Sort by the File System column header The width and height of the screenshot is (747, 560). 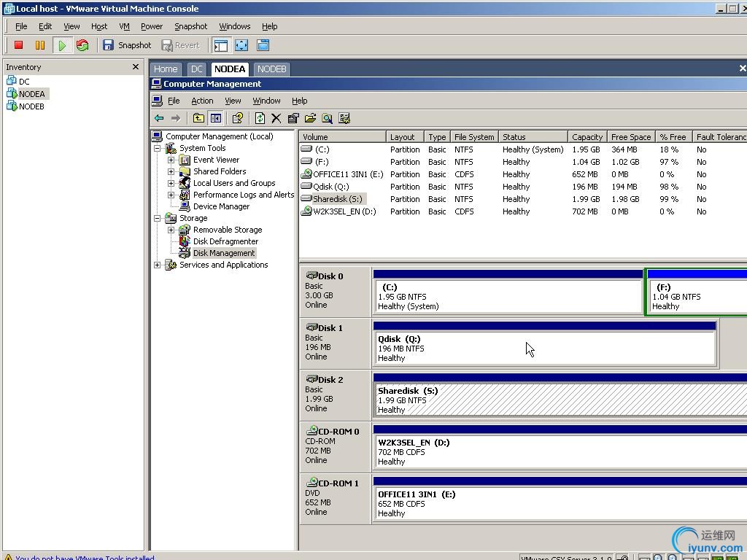click(474, 136)
